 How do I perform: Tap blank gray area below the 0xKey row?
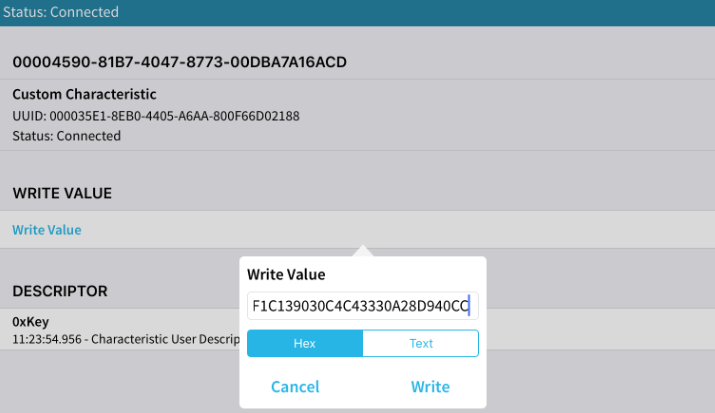(120, 385)
